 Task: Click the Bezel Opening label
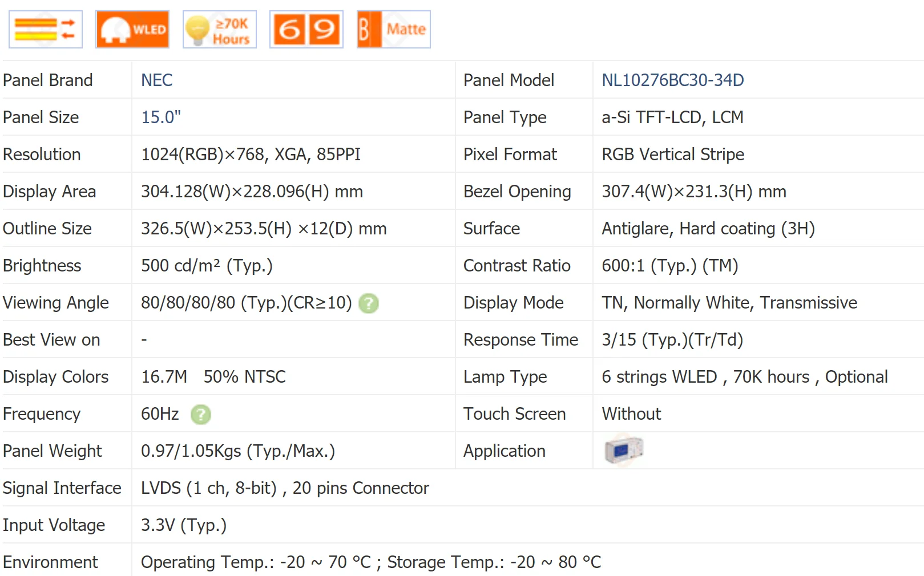517,192
